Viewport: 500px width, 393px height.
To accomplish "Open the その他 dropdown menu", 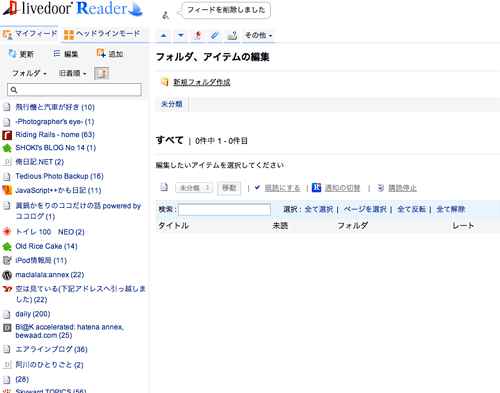I will coord(258,35).
